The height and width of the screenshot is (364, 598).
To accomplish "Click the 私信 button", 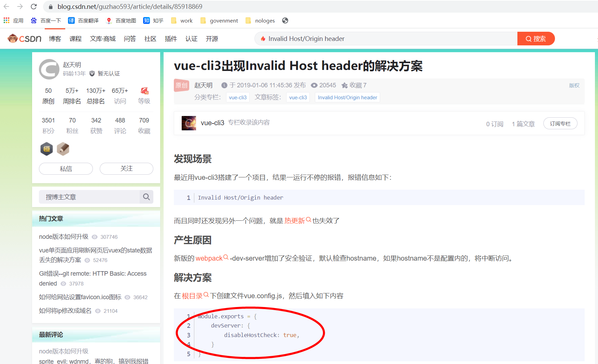I will [x=66, y=169].
